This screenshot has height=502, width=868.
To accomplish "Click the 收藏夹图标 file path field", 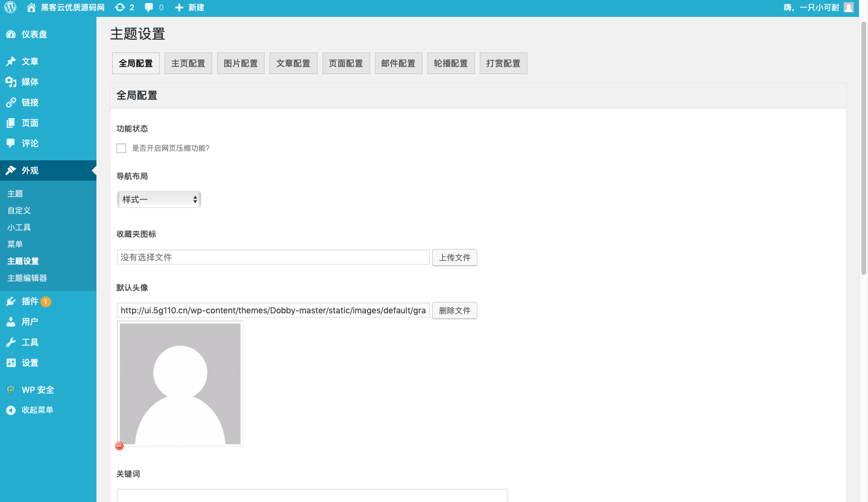I will (x=273, y=257).
